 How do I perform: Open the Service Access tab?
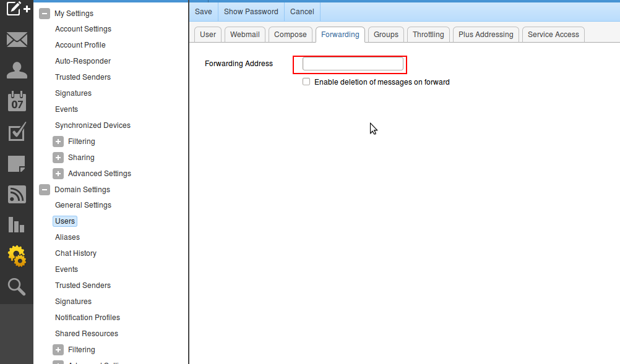coord(553,35)
